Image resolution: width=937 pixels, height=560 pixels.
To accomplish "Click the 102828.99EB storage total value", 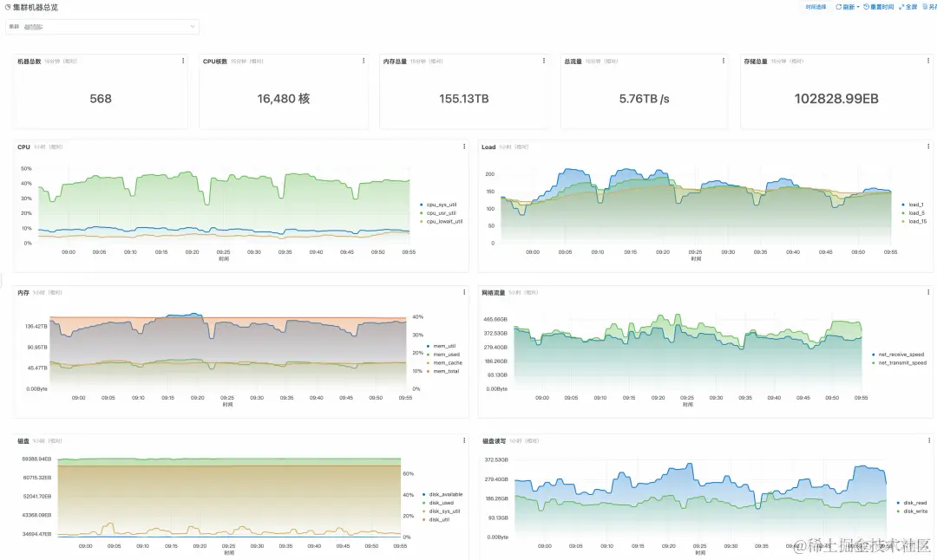I will point(836,99).
